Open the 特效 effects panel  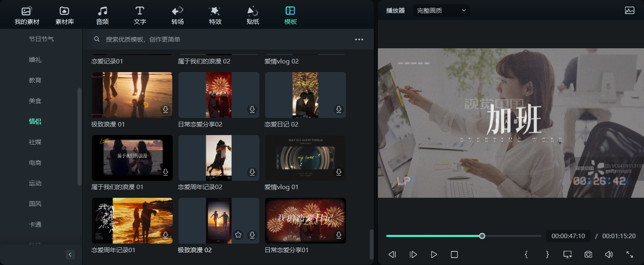tap(215, 16)
